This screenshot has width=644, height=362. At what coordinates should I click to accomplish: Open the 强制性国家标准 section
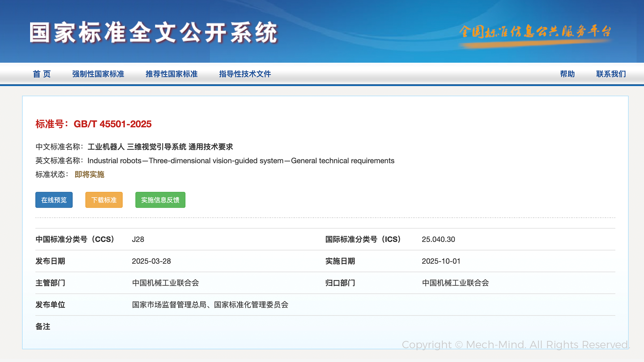98,74
